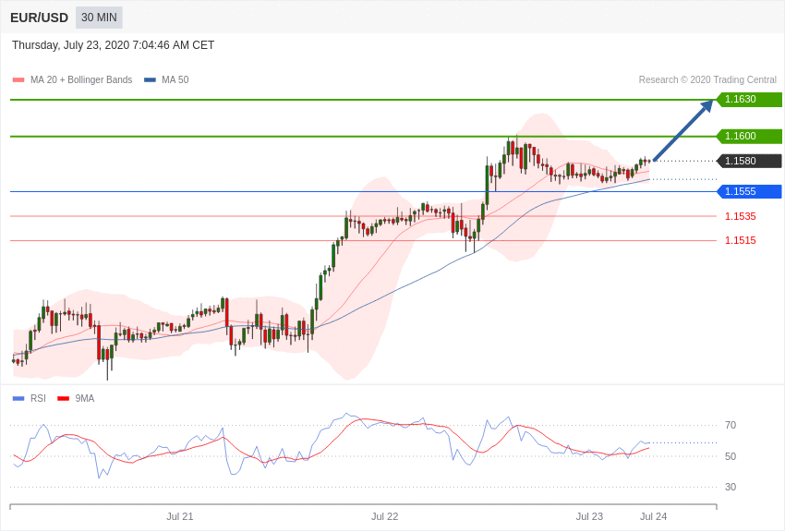Image resolution: width=785 pixels, height=532 pixels.
Task: Click the blue upward forecast arrow
Action: coord(683,130)
